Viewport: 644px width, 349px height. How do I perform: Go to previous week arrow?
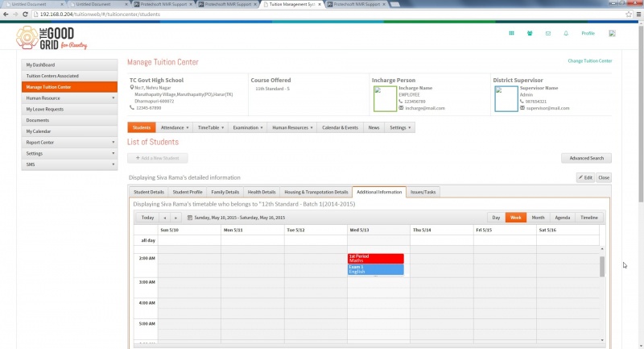(165, 218)
